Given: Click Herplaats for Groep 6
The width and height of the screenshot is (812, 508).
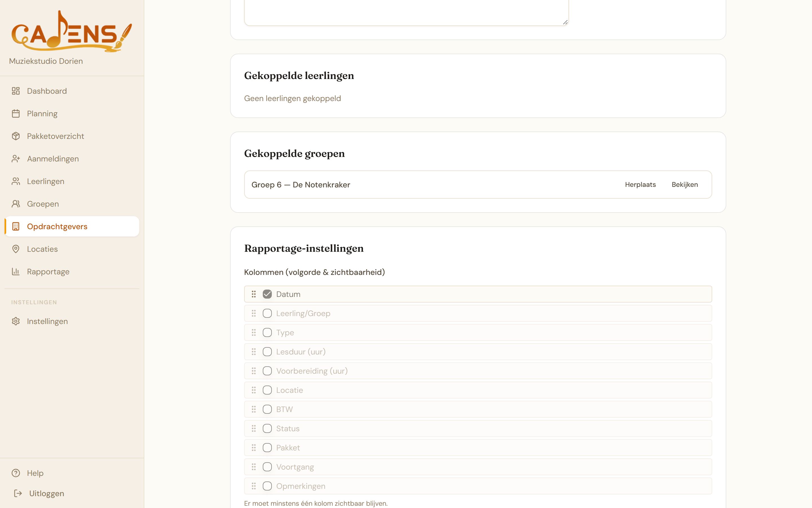Looking at the screenshot, I should 640,185.
